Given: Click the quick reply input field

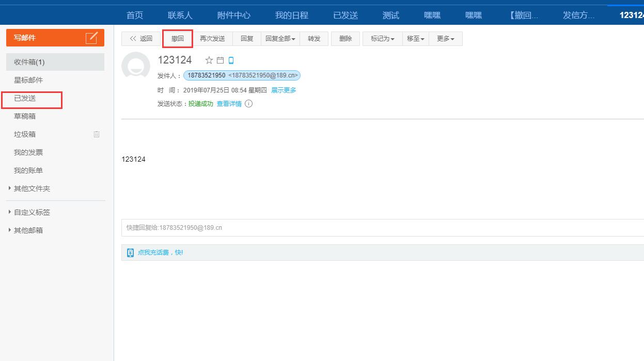Looking at the screenshot, I should [x=382, y=228].
